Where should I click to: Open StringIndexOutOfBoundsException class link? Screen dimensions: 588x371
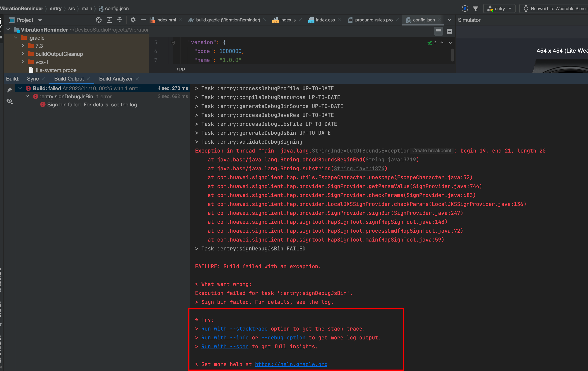[x=361, y=151]
